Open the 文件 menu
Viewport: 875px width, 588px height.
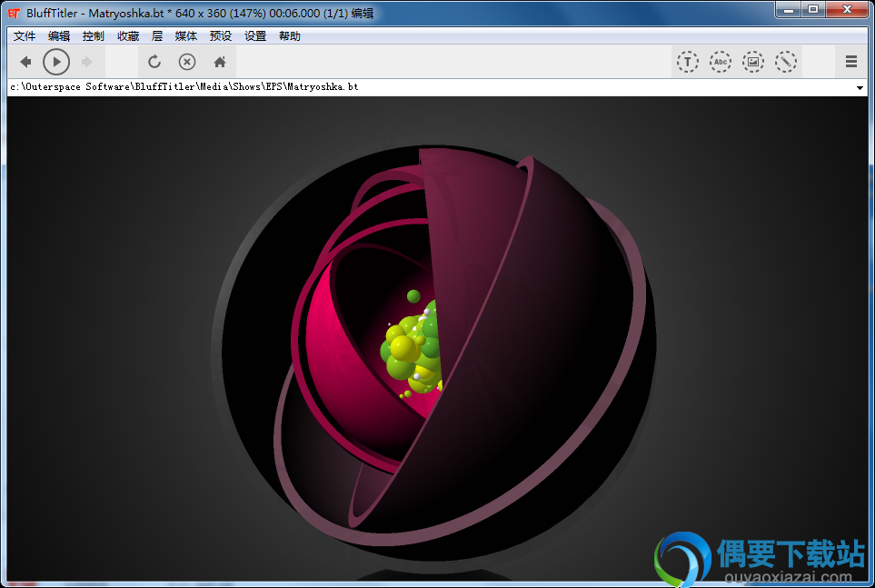tap(25, 36)
